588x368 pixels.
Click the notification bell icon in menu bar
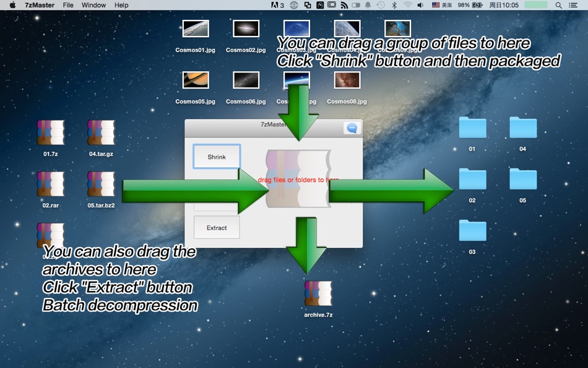point(368,5)
